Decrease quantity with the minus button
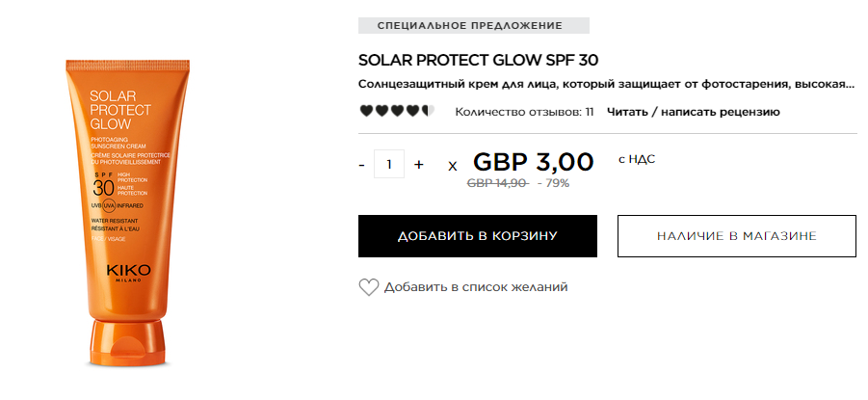Image resolution: width=868 pixels, height=400 pixels. [362, 165]
